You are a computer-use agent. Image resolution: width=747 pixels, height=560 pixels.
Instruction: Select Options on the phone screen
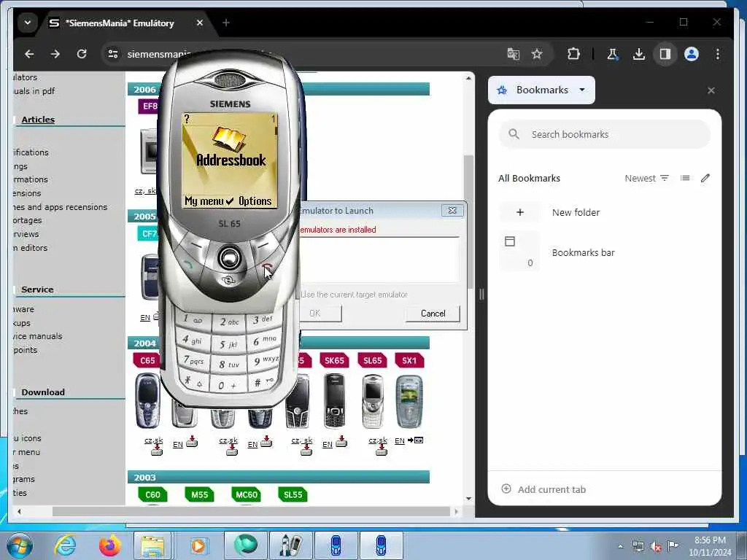click(255, 201)
